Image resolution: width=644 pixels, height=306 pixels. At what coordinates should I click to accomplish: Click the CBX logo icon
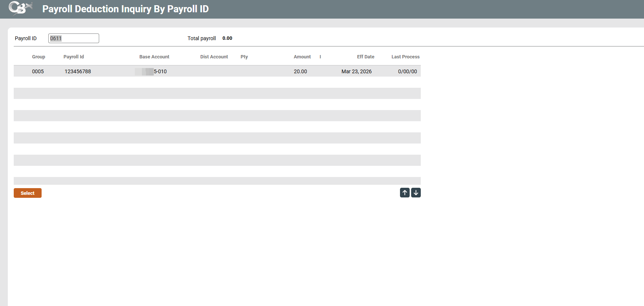click(x=20, y=8)
